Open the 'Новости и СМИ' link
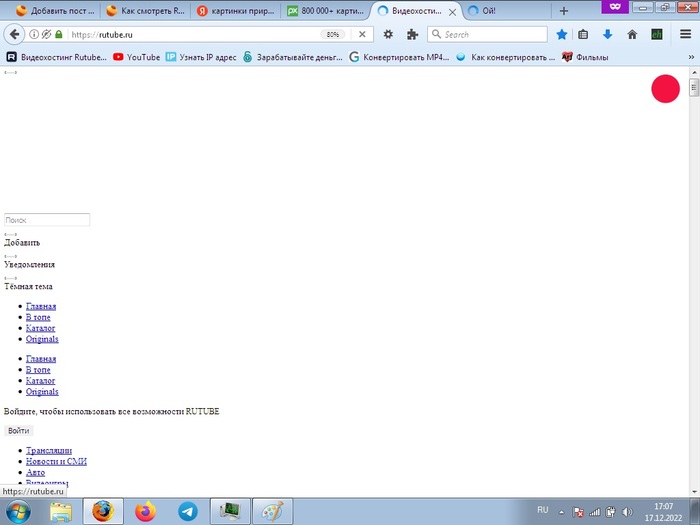The image size is (700, 525). click(56, 462)
